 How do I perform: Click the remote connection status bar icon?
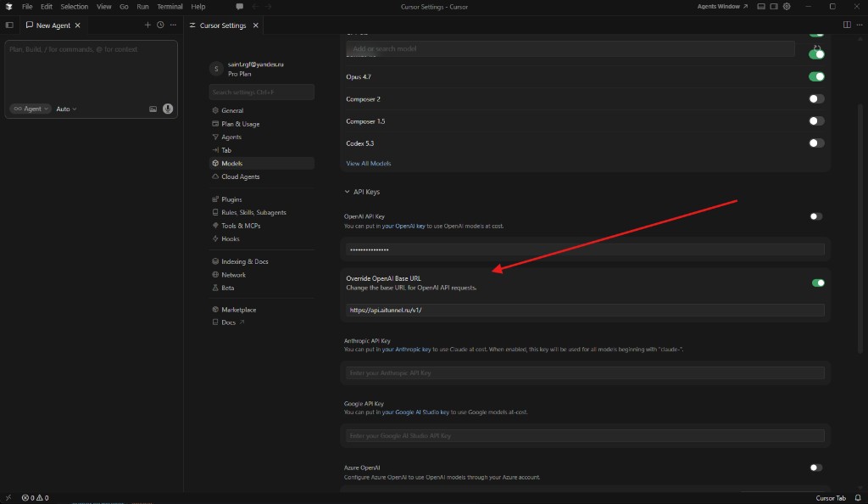pos(8,498)
